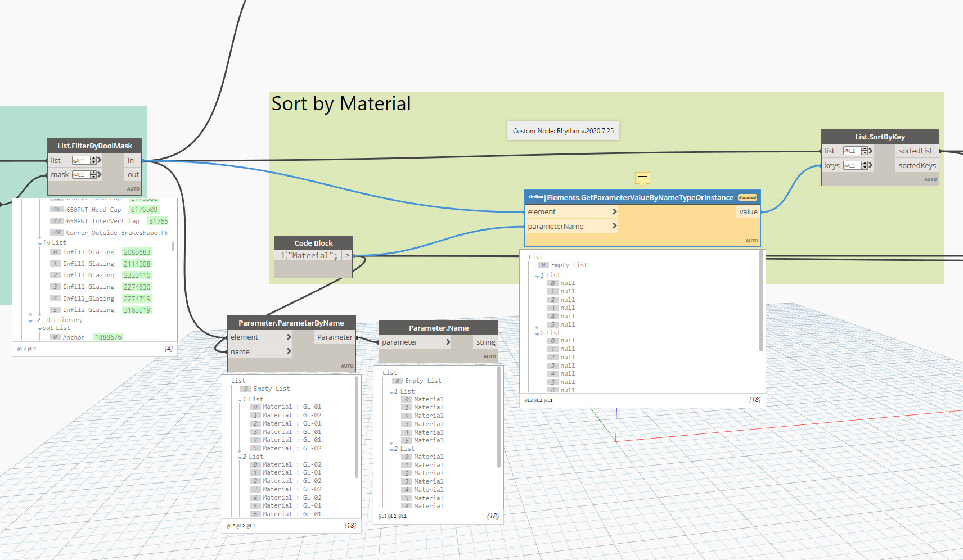Click the Parameter.Name preview scrollbar
The image size is (963, 560).
click(x=499, y=418)
